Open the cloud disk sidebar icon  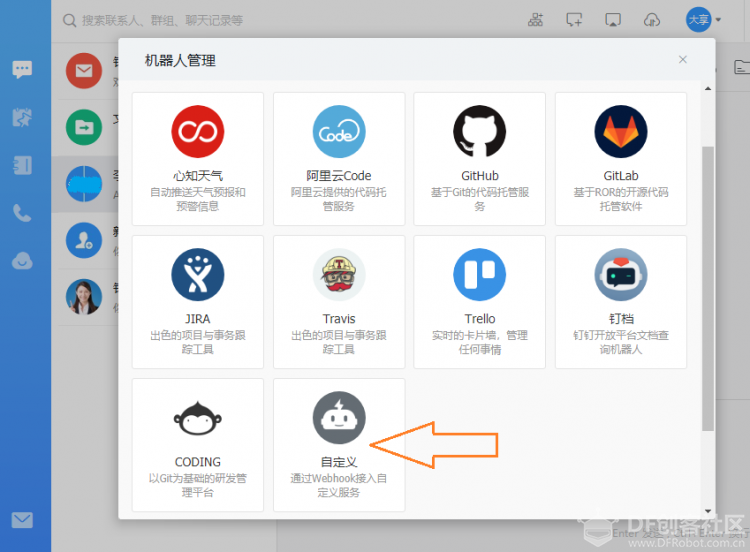(22, 261)
